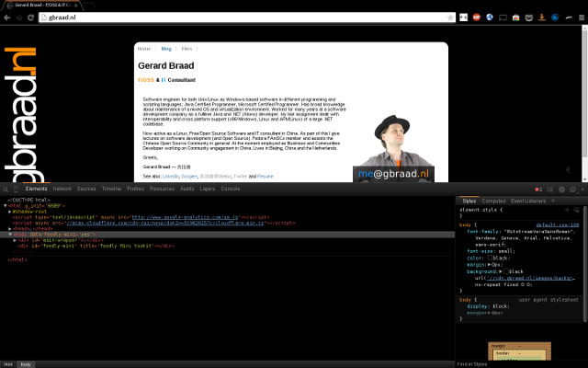The width and height of the screenshot is (588, 368).
Task: Bookmark this page with the star icon
Action: click(x=450, y=17)
